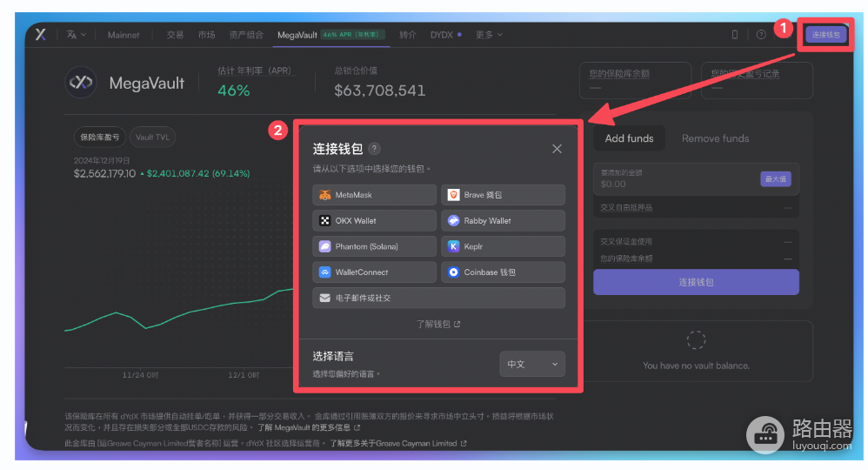868x470 pixels.
Task: Click the 'You have no vault balance.' text
Action: click(x=696, y=366)
